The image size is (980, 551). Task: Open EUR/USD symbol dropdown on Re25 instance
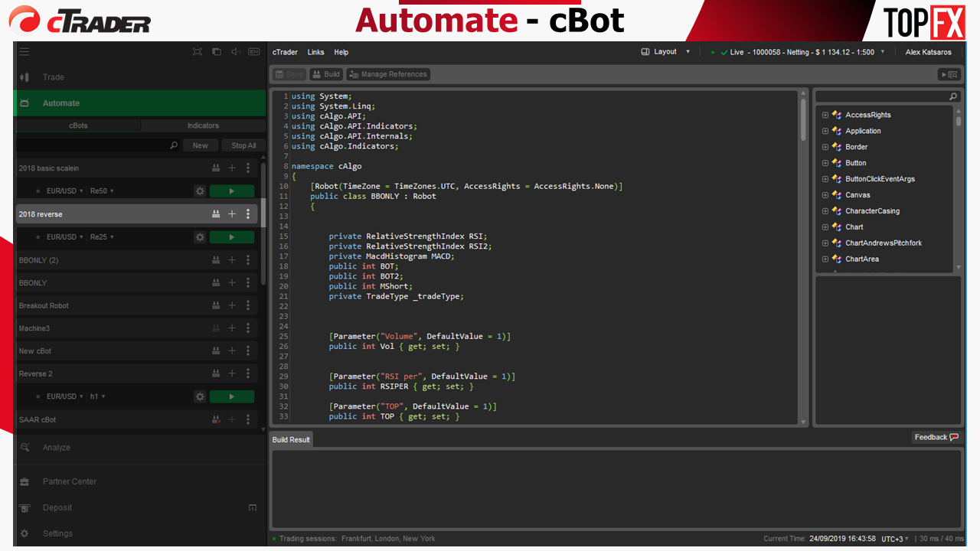[x=65, y=237]
